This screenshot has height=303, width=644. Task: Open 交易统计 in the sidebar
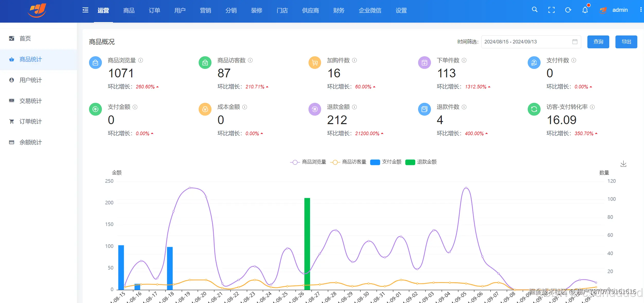tap(30, 101)
